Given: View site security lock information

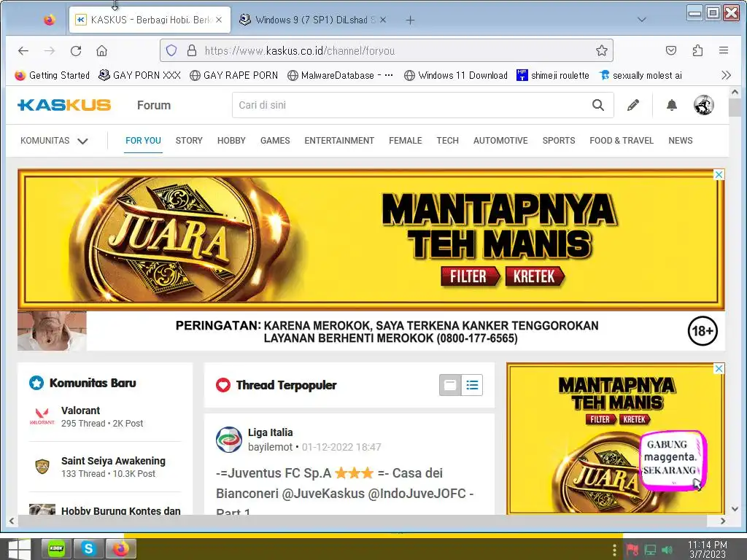Looking at the screenshot, I should 192,50.
